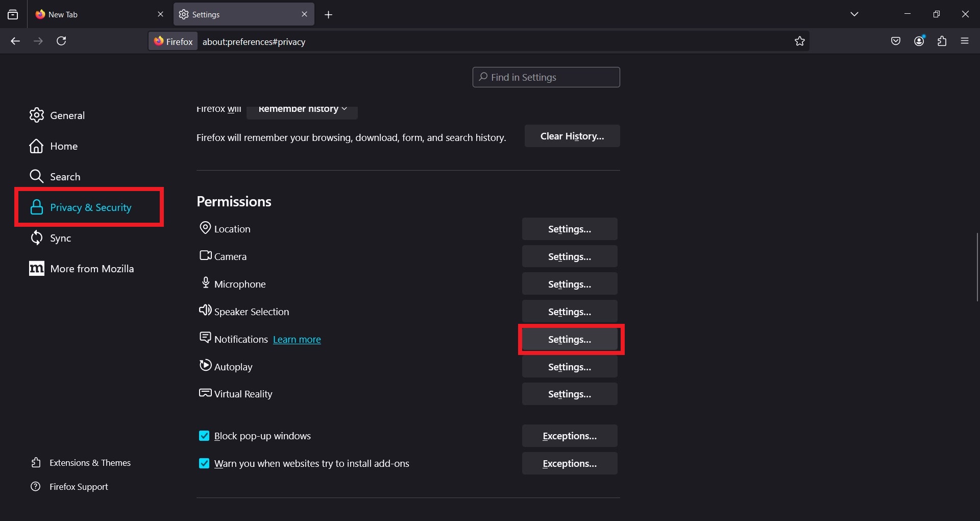The image size is (980, 521).
Task: Click the Firefox identity badge in URL bar
Action: (x=173, y=41)
